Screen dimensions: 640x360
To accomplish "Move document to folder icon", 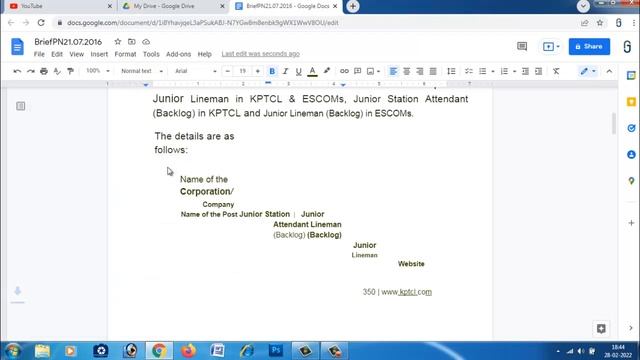I will (131, 42).
